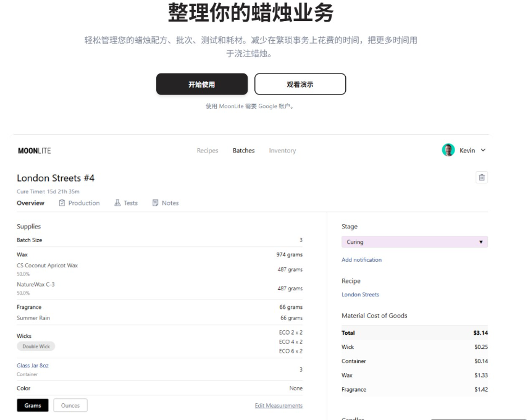
Task: Click the Edit Measurements link
Action: pos(279,406)
